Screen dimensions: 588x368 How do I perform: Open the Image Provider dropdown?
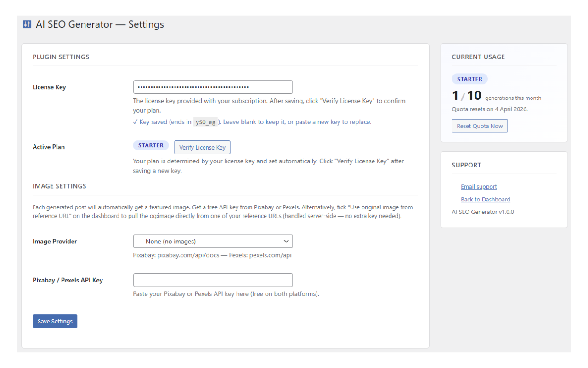point(213,241)
